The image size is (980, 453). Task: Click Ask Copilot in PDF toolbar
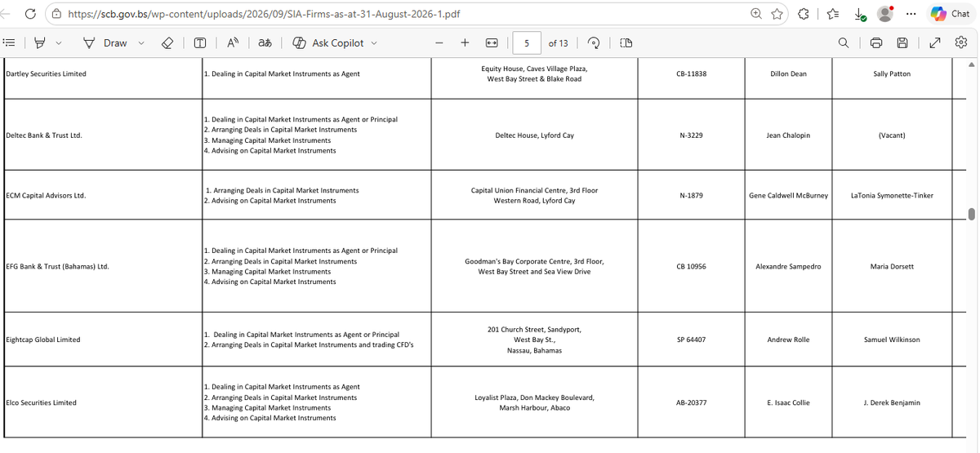click(x=328, y=43)
